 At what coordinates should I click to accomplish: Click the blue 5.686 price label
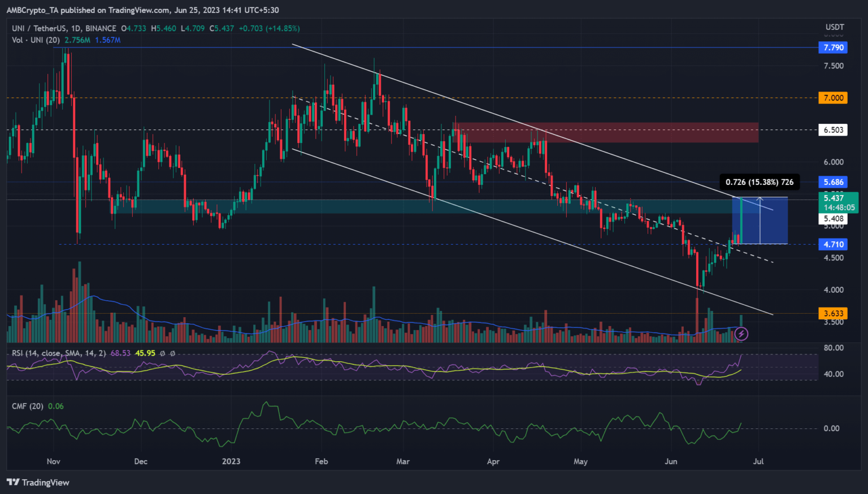pos(833,182)
